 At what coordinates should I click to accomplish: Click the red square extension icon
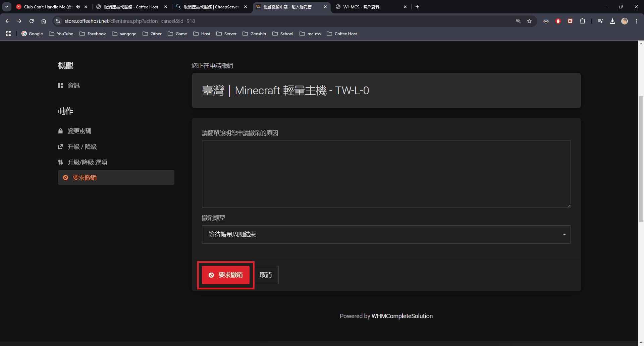coord(570,21)
